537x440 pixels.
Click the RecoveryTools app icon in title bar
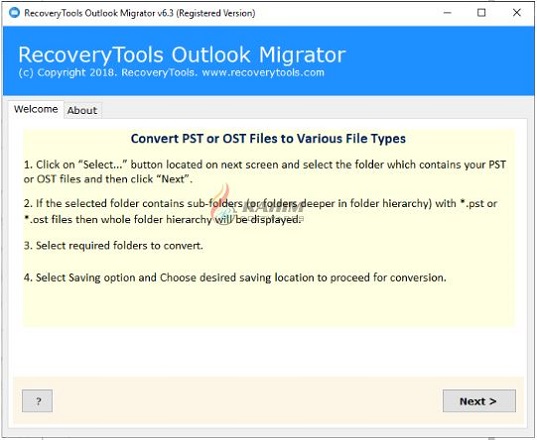[x=14, y=13]
